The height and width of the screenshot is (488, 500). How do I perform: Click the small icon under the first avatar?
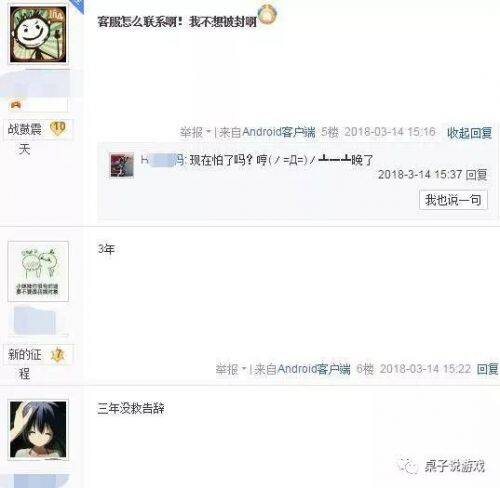point(16,105)
